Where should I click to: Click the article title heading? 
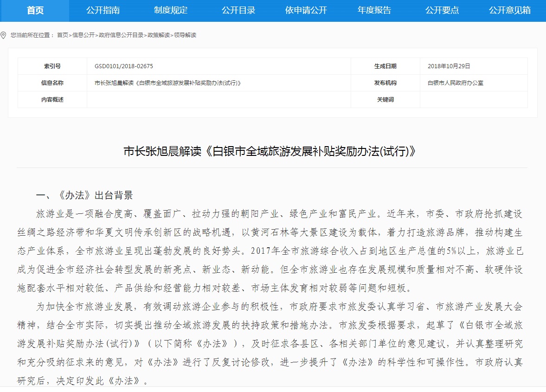pyautogui.click(x=272, y=152)
